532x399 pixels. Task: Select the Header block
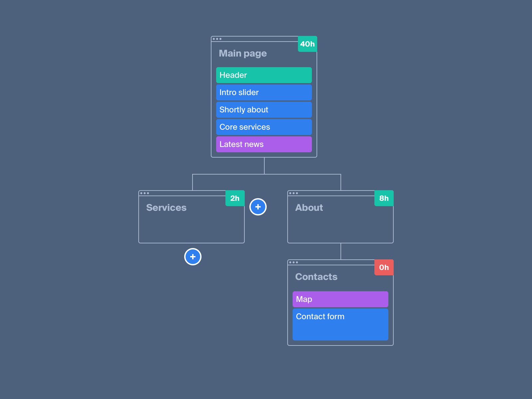point(264,75)
